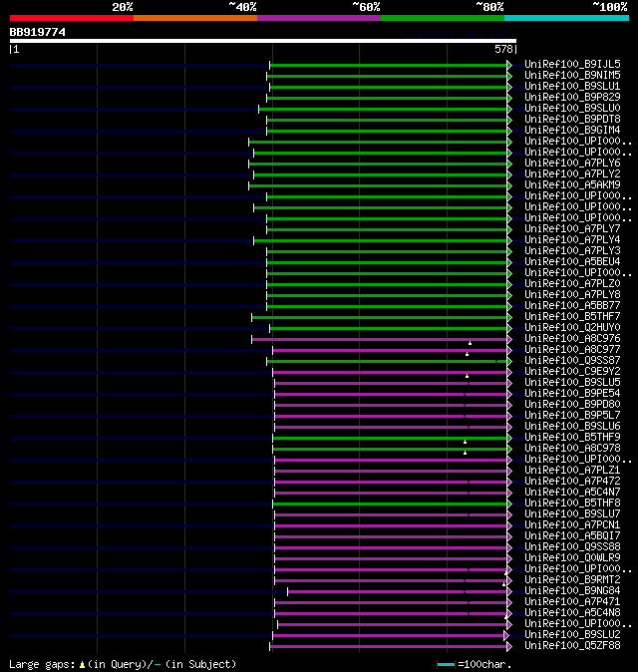Screen dimensions: 638x672
Task: Click the yellow gap marker under UniRef100_A8C976 bar
Action: point(471,343)
